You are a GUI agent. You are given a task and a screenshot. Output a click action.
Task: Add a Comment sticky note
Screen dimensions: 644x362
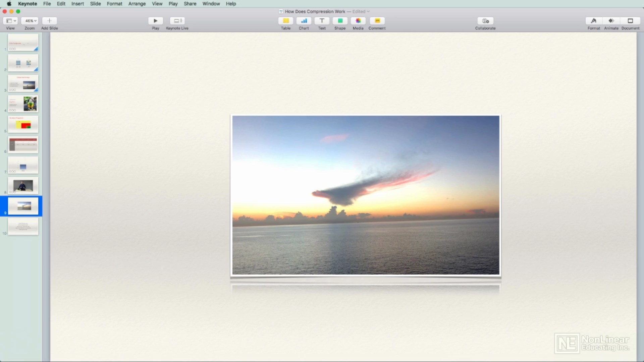coord(377,21)
